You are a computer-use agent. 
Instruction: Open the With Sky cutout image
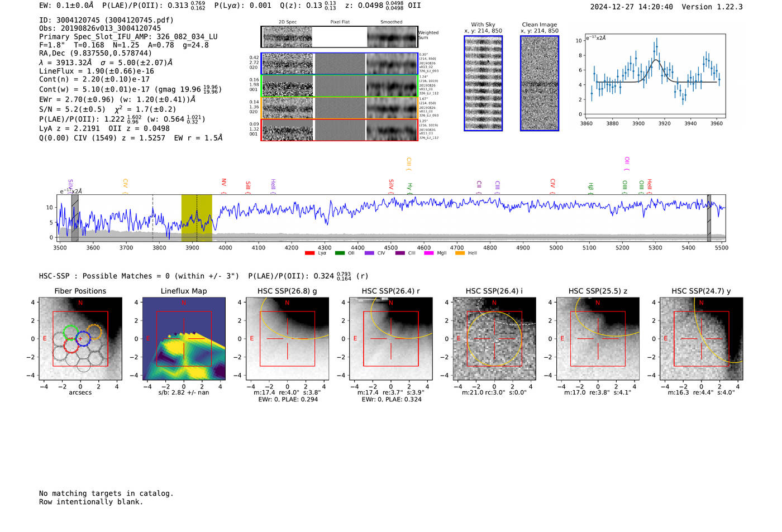click(x=483, y=83)
